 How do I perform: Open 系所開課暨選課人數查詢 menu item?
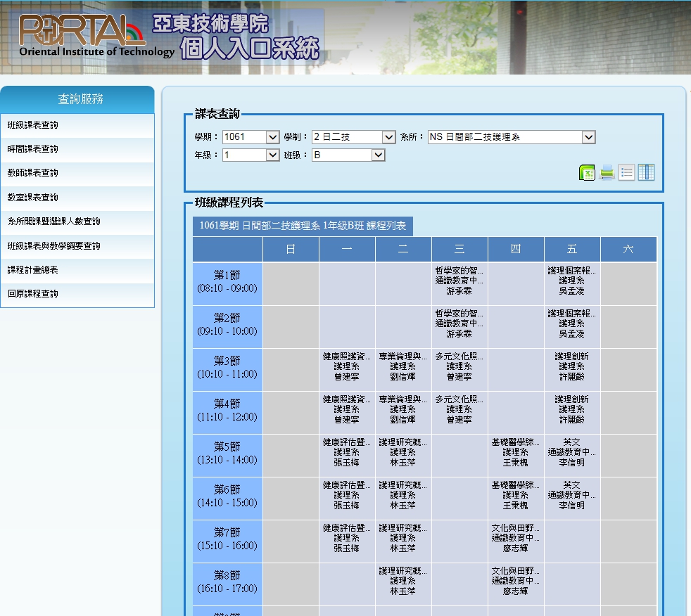pos(77,222)
